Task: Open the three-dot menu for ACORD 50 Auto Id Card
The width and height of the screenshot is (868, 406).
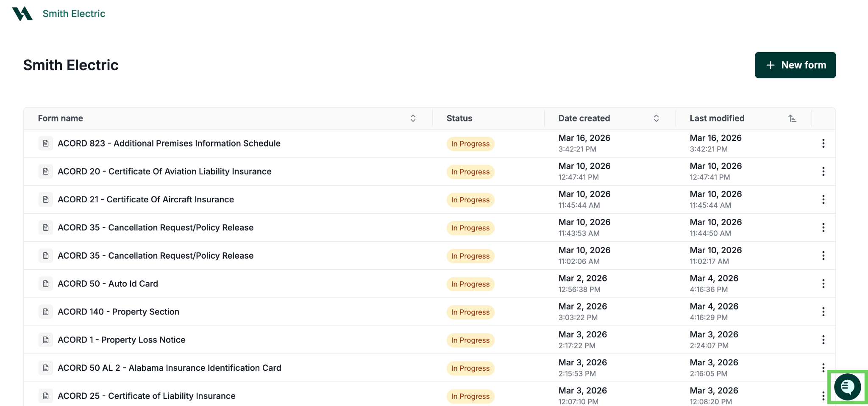Action: tap(823, 284)
